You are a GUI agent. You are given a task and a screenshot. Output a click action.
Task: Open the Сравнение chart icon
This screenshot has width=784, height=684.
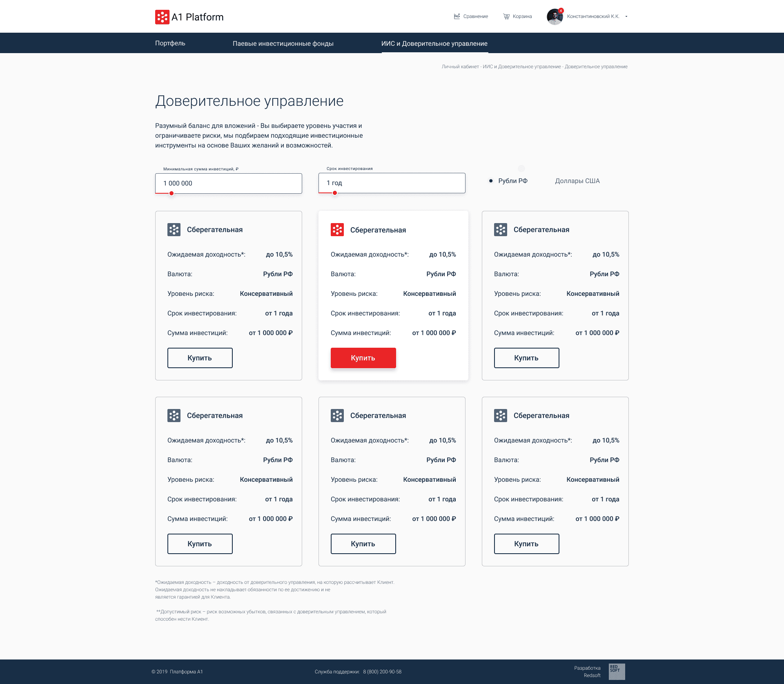point(457,16)
